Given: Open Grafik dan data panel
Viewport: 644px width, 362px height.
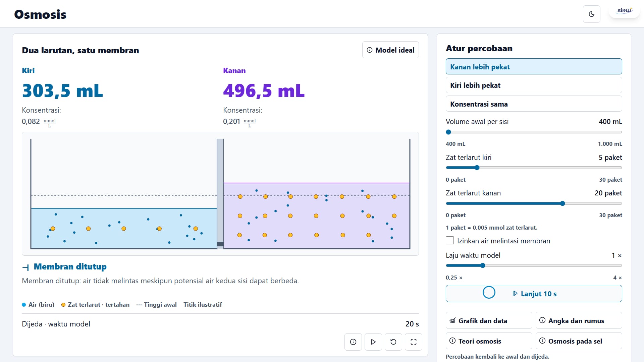Looking at the screenshot, I should click(x=489, y=321).
